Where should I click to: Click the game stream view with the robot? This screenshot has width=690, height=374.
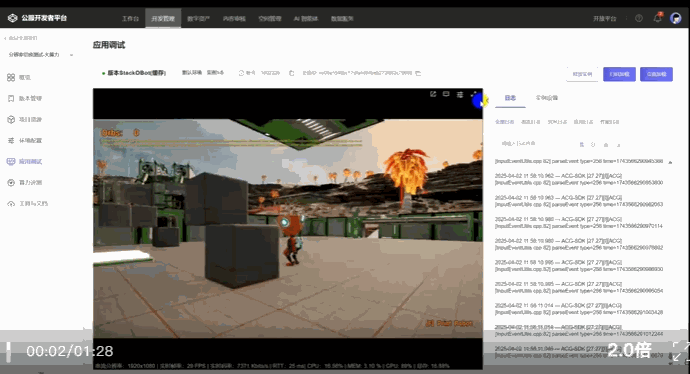[288, 228]
